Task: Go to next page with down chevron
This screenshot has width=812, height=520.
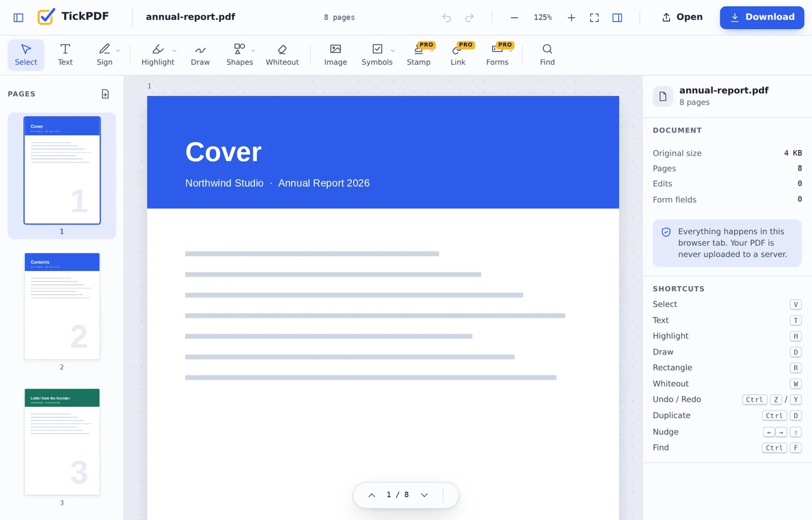Action: 424,495
